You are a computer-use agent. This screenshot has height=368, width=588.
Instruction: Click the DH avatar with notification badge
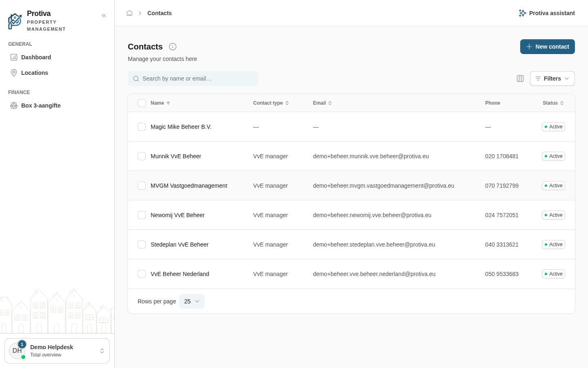(17, 350)
